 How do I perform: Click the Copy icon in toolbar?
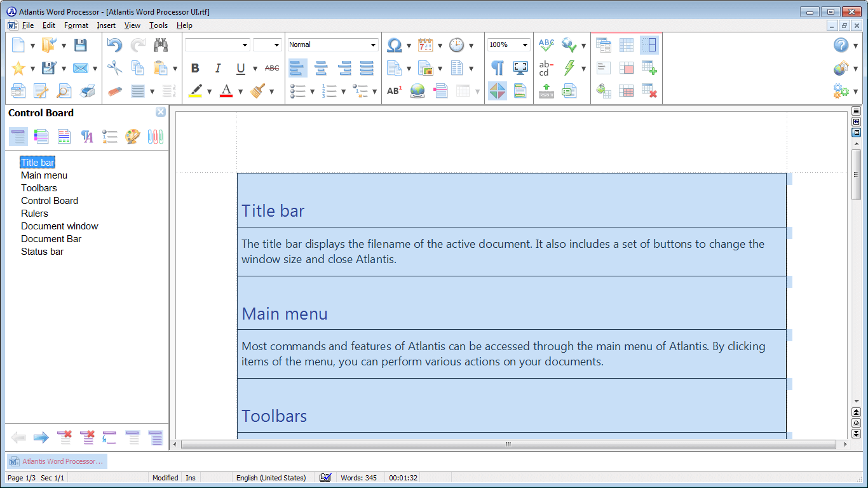137,68
